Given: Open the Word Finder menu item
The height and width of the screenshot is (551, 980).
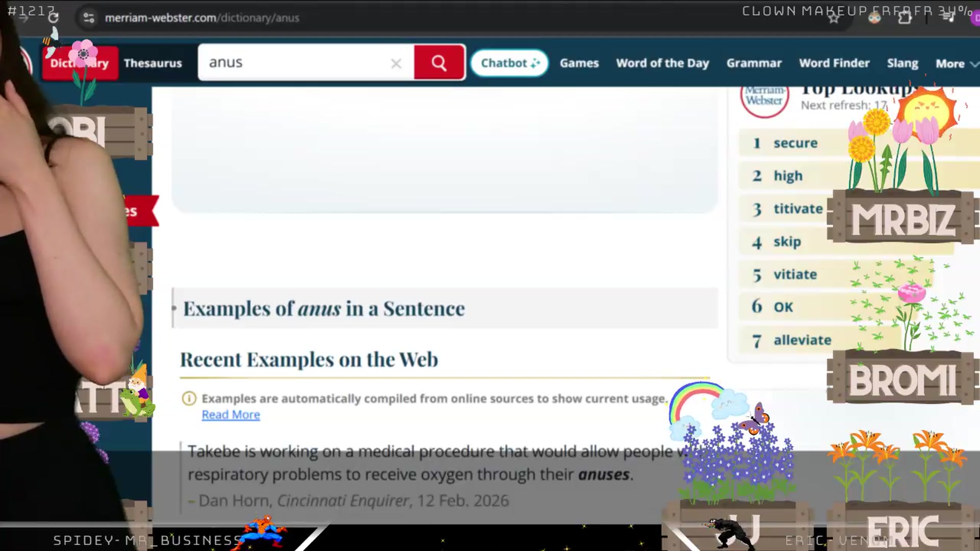Looking at the screenshot, I should point(834,63).
